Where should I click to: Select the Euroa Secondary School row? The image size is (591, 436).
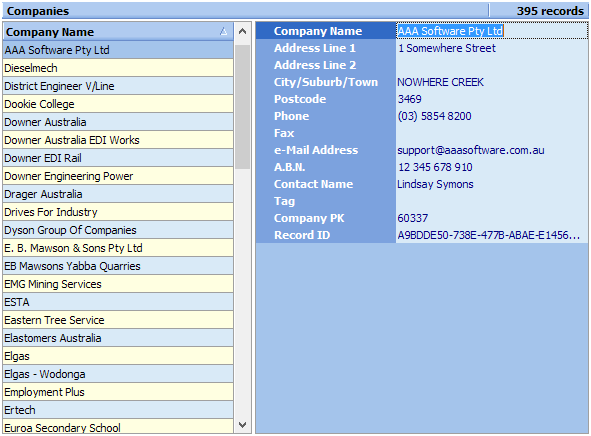pyautogui.click(x=118, y=427)
